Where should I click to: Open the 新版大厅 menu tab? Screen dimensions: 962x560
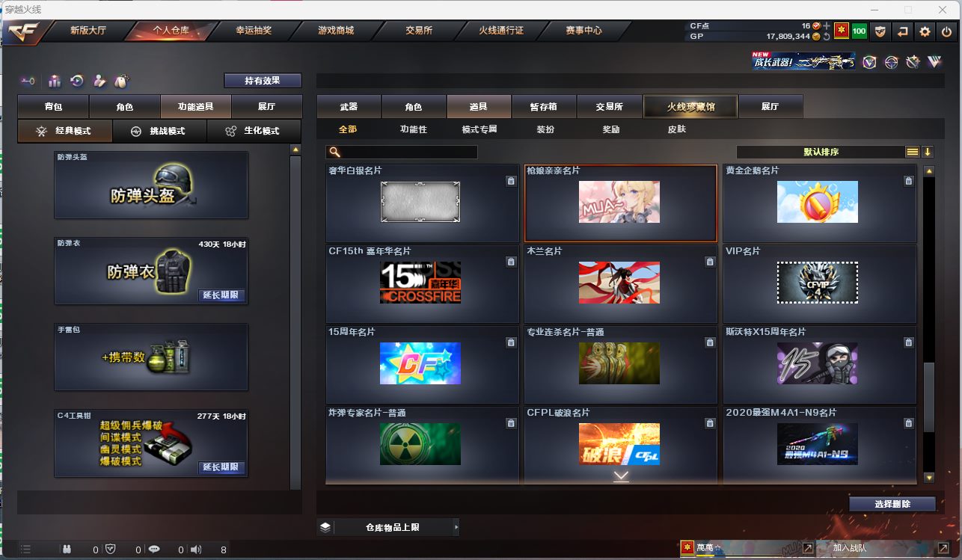[x=88, y=31]
